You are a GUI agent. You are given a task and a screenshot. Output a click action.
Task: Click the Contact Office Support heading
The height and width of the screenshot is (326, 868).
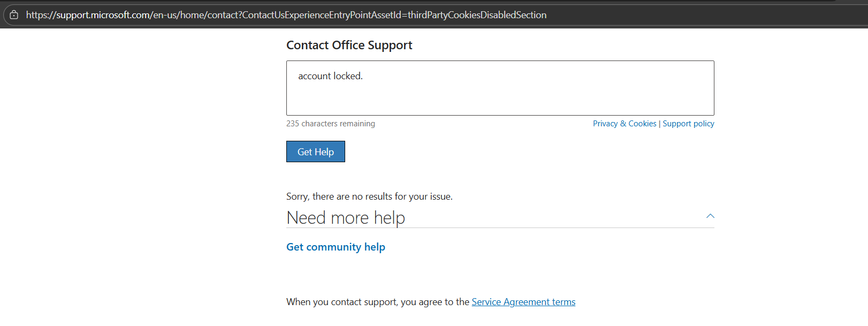(x=349, y=46)
